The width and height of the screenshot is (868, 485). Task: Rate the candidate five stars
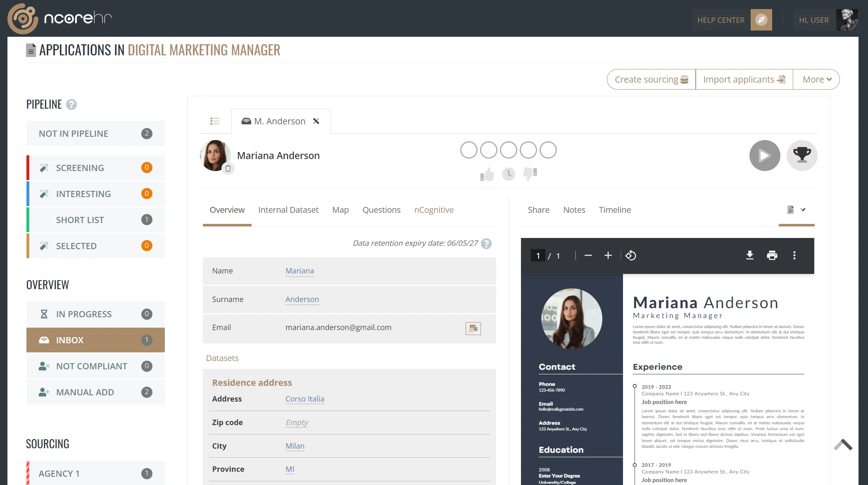549,150
